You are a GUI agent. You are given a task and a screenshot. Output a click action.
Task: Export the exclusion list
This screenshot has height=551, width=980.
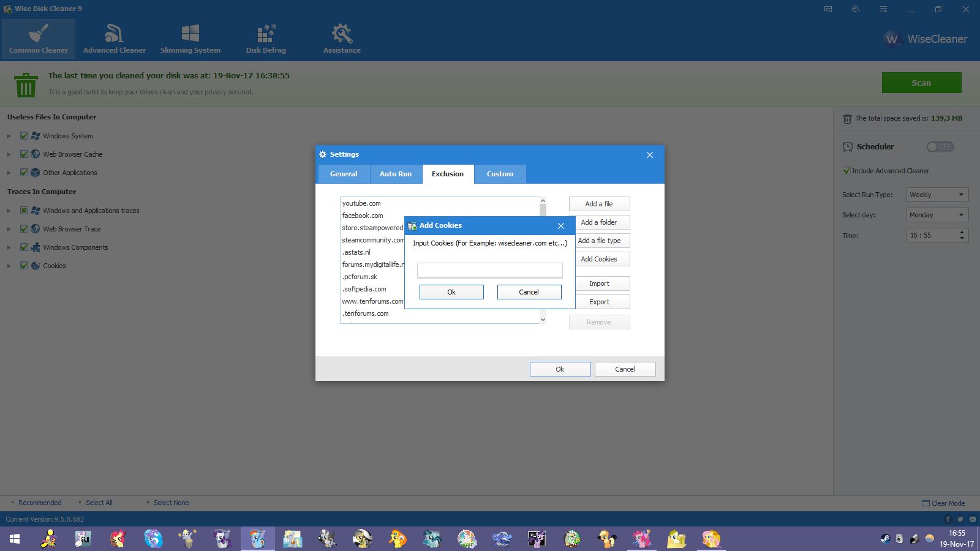(602, 302)
